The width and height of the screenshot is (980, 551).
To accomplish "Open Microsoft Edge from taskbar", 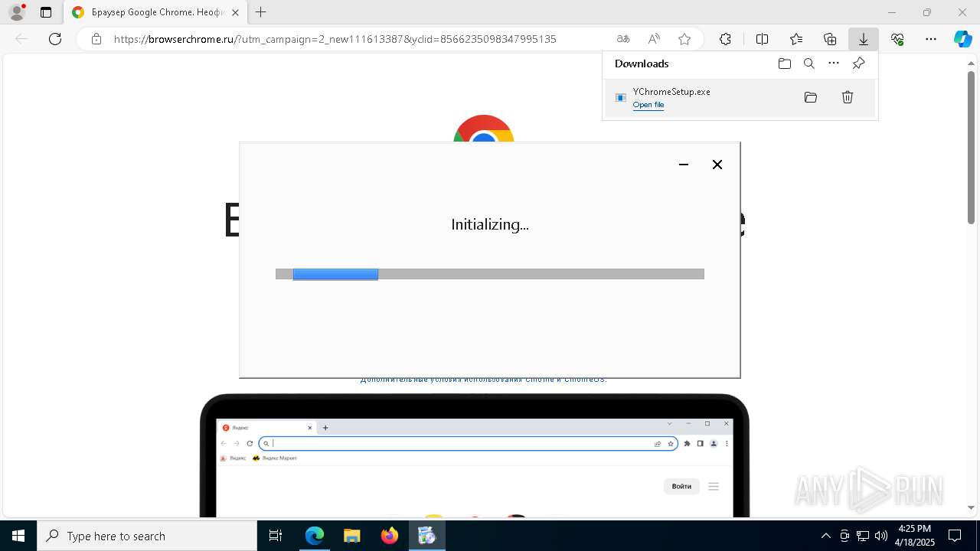I will (x=315, y=536).
